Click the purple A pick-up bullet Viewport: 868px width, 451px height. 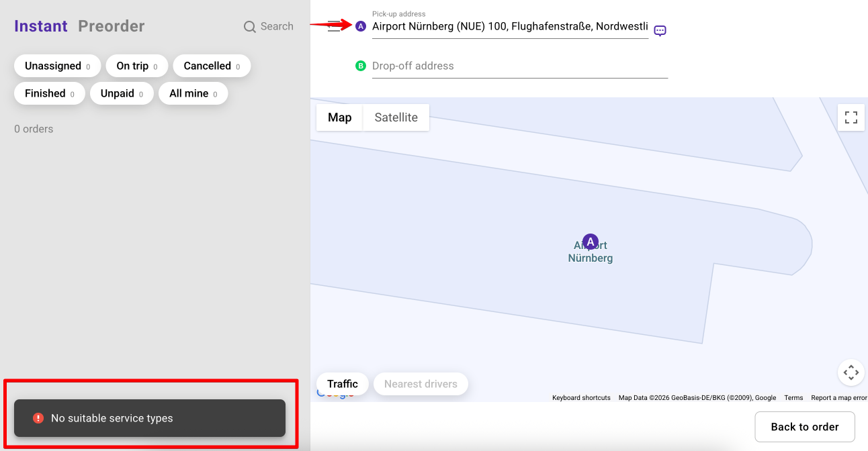pyautogui.click(x=361, y=26)
